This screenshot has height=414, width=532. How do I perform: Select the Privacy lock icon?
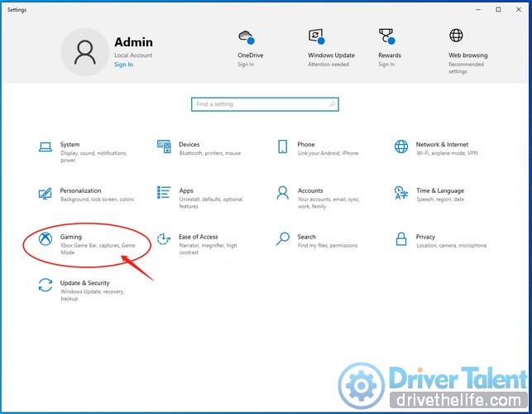pyautogui.click(x=401, y=238)
